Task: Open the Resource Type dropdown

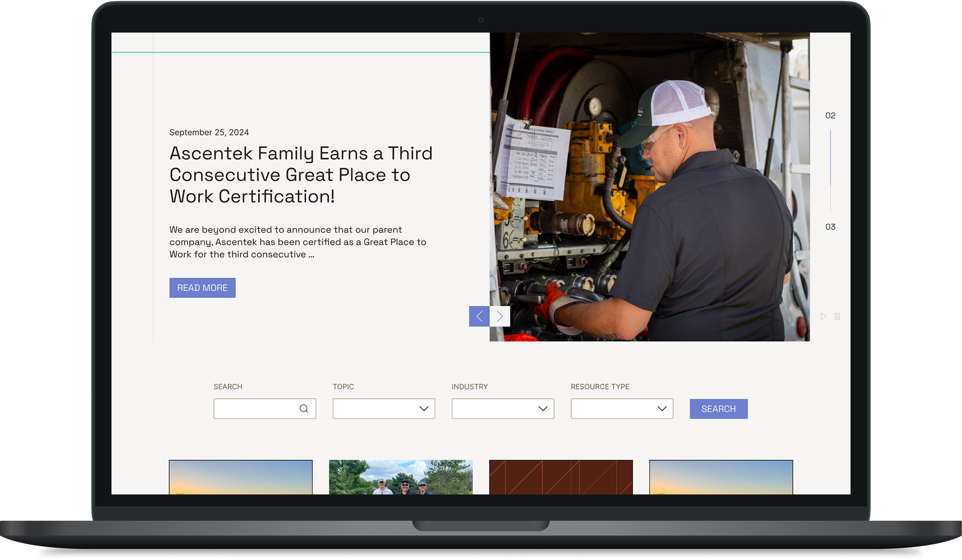Action: click(x=621, y=408)
